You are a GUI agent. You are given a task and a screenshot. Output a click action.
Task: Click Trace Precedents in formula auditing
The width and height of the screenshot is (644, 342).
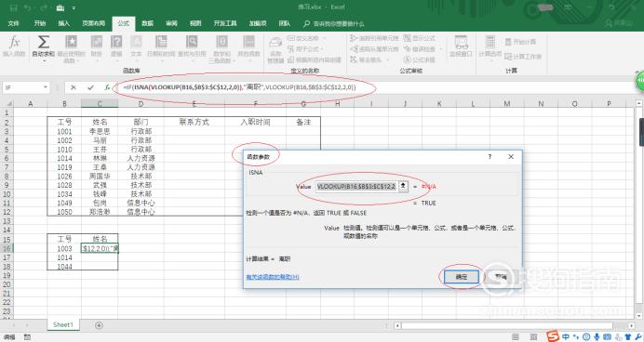[x=374, y=38]
